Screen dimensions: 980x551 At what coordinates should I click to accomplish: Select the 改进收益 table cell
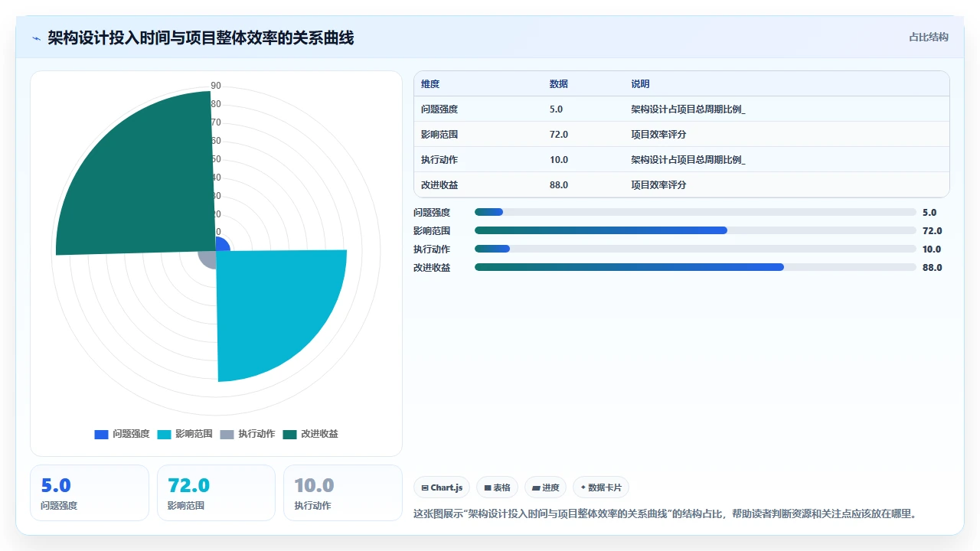pos(439,185)
